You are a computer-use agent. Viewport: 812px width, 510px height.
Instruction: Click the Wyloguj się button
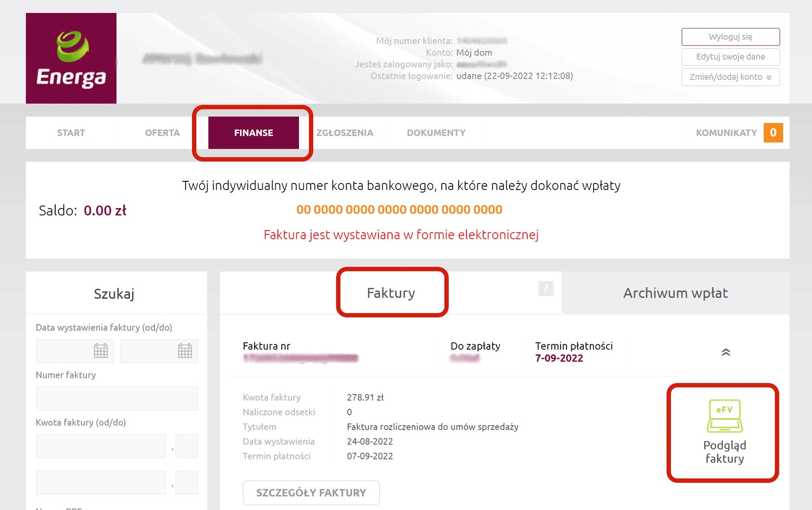[x=730, y=37]
